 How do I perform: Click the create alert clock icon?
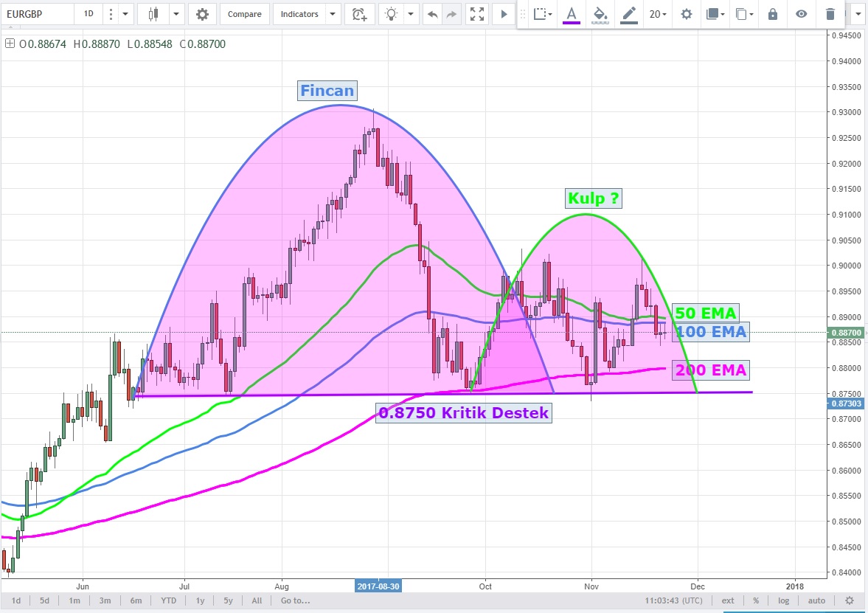(x=359, y=14)
